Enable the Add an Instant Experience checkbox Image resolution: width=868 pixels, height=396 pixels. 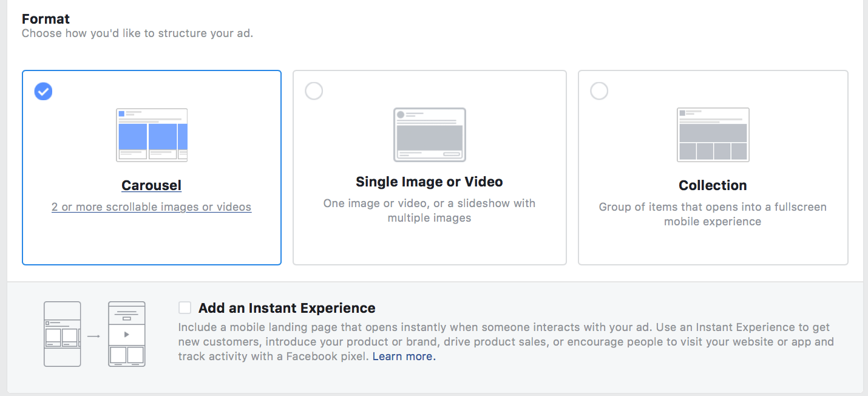[185, 308]
